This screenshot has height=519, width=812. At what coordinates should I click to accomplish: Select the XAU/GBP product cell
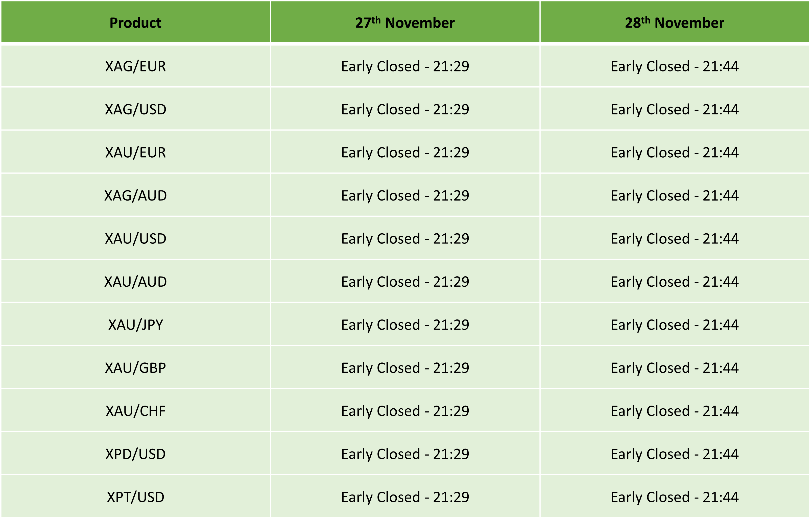pyautogui.click(x=135, y=368)
